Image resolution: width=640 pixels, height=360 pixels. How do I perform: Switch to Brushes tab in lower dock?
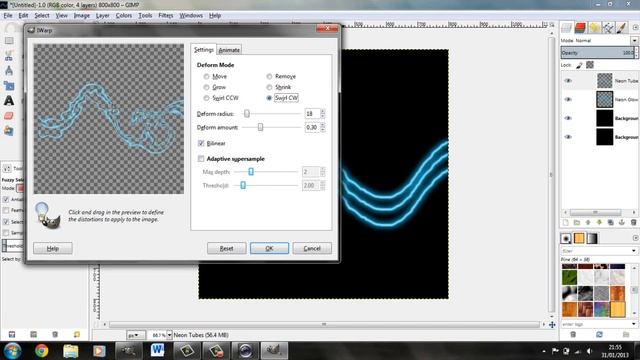point(566,238)
